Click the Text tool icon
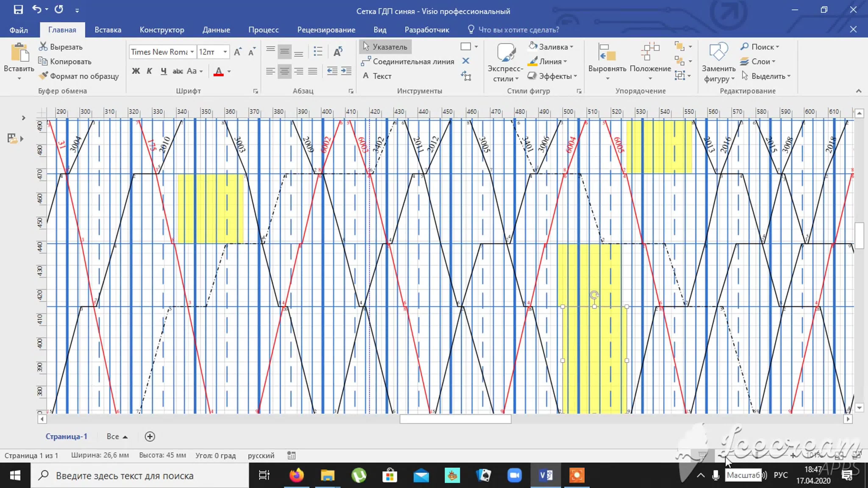The image size is (868, 488). 366,76
